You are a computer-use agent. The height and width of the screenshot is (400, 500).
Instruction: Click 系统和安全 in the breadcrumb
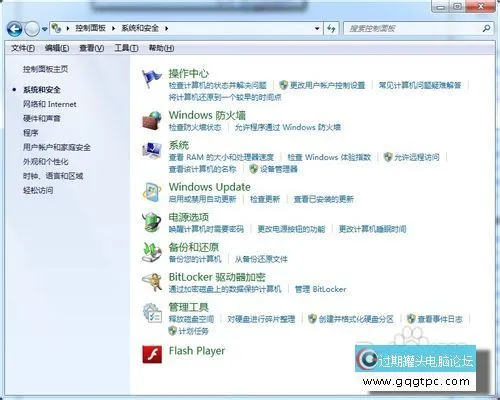pyautogui.click(x=140, y=28)
